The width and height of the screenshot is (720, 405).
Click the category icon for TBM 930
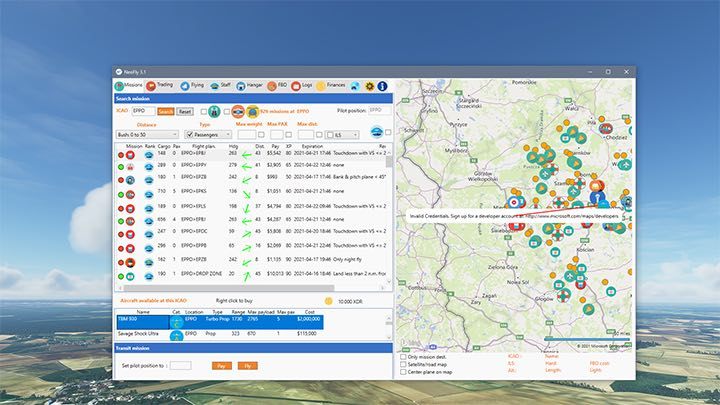pyautogui.click(x=177, y=321)
